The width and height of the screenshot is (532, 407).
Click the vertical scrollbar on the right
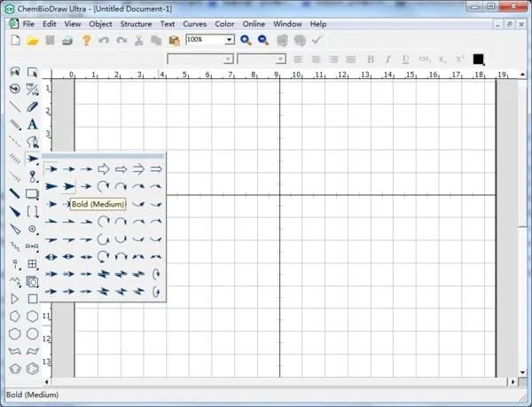pyautogui.click(x=524, y=222)
